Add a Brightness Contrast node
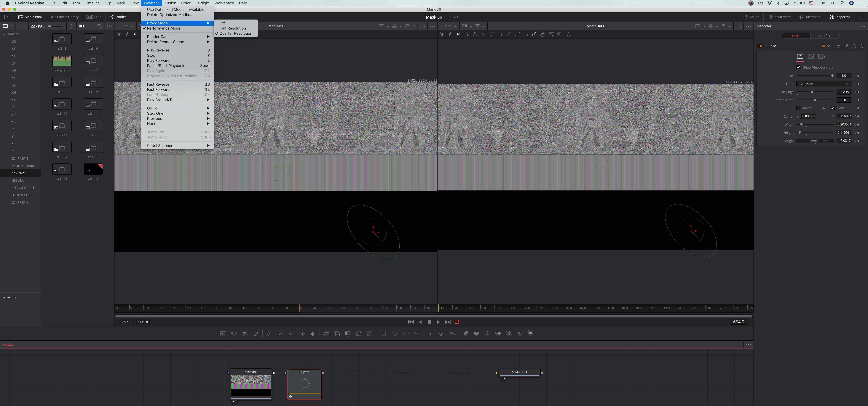 point(302,334)
